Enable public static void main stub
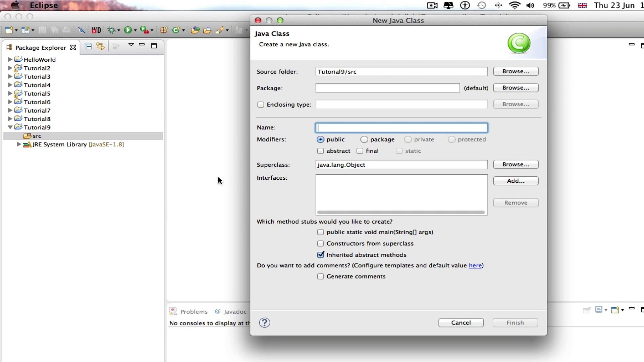 click(320, 232)
